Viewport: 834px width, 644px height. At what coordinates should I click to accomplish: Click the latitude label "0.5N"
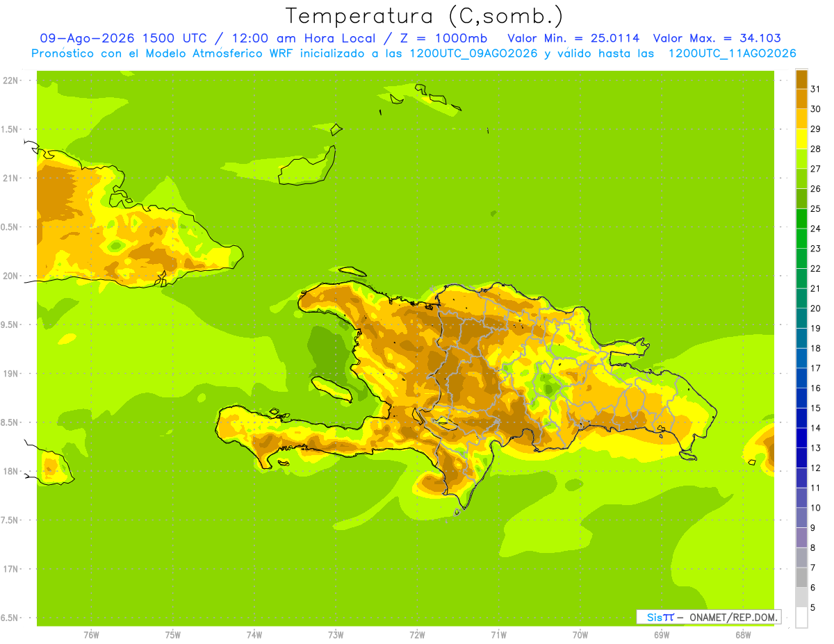pos(10,227)
